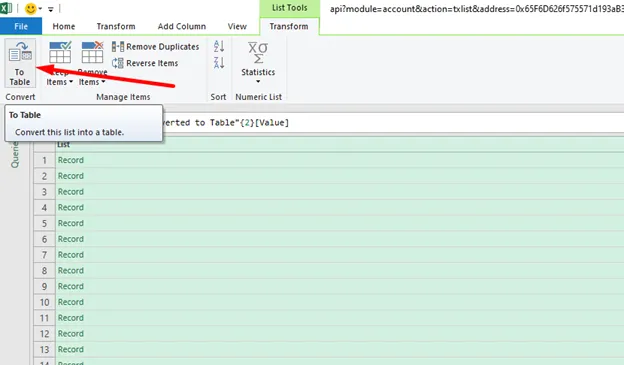Select row number 7 header
The width and height of the screenshot is (624, 365).
tap(44, 255)
